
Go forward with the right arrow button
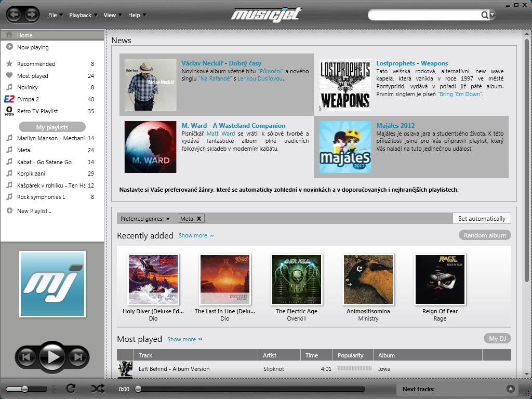point(31,15)
